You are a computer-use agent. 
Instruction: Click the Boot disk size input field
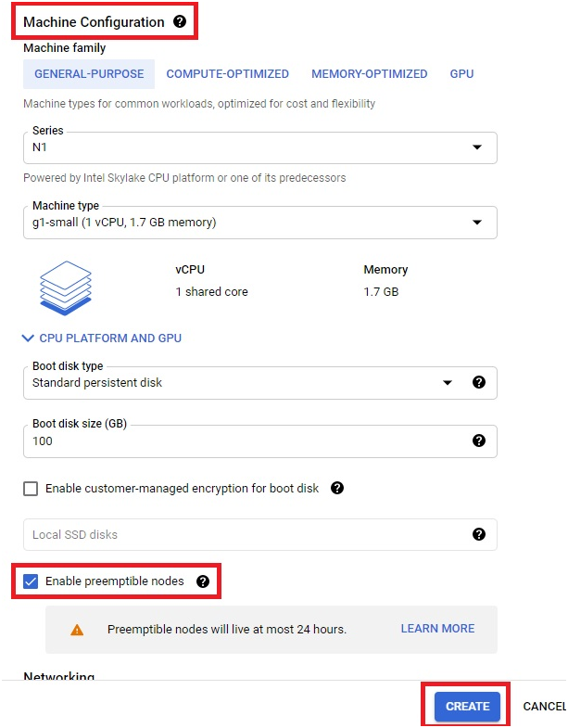pyautogui.click(x=259, y=441)
